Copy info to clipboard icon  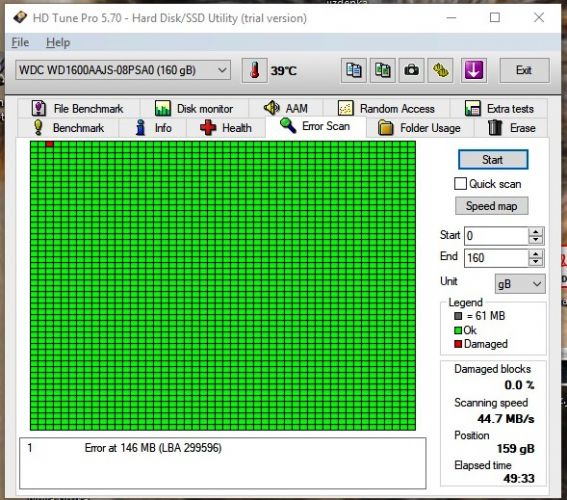tap(354, 70)
